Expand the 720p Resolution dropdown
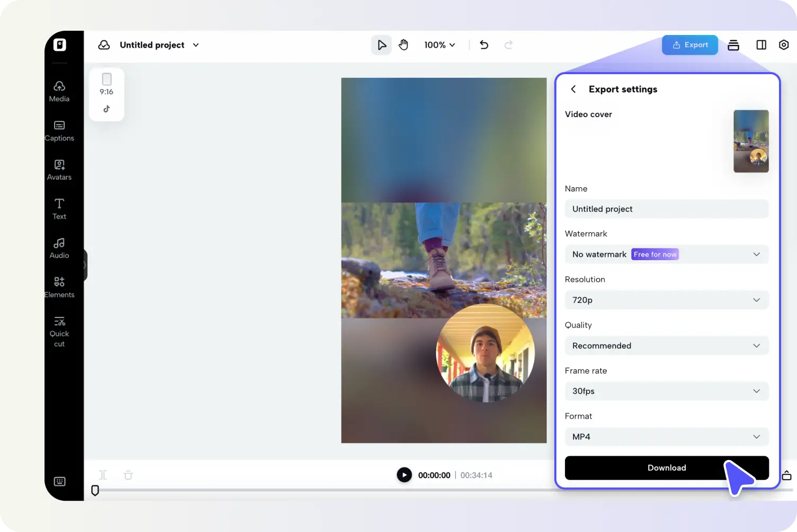This screenshot has width=797, height=532. tap(667, 300)
